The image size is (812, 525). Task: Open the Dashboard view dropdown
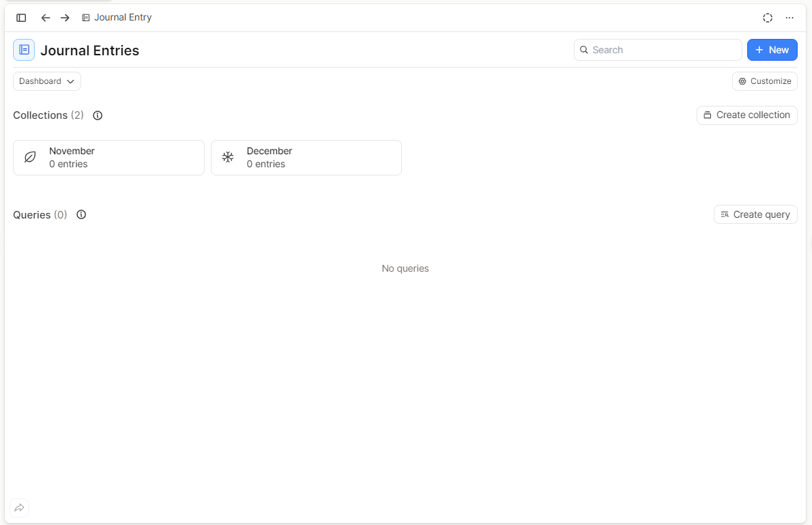click(46, 81)
